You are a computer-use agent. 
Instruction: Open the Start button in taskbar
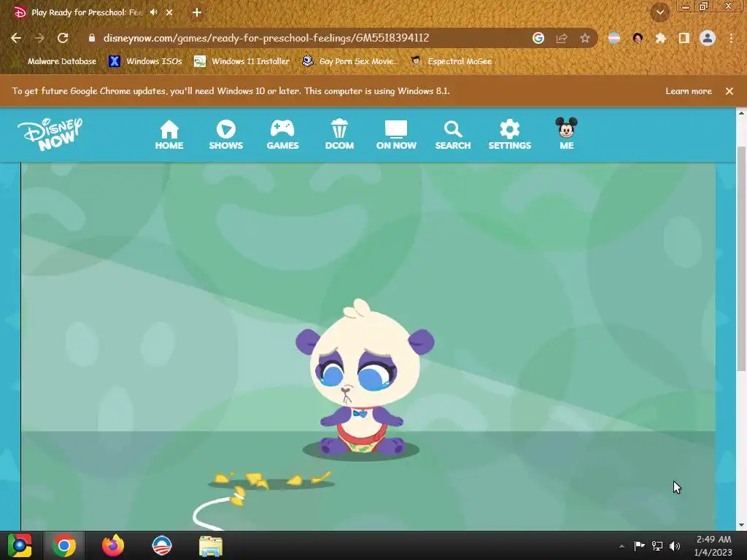pos(20,545)
